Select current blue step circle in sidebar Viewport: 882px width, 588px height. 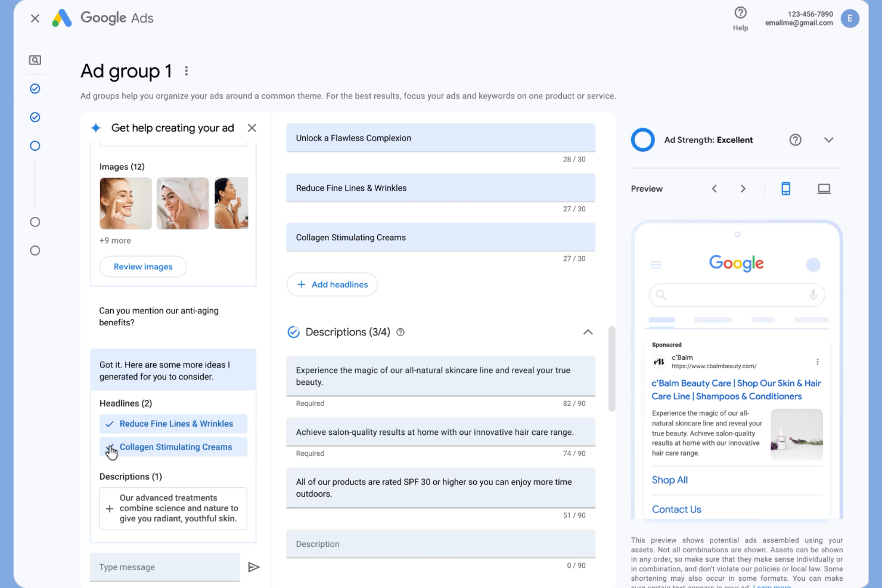(35, 146)
